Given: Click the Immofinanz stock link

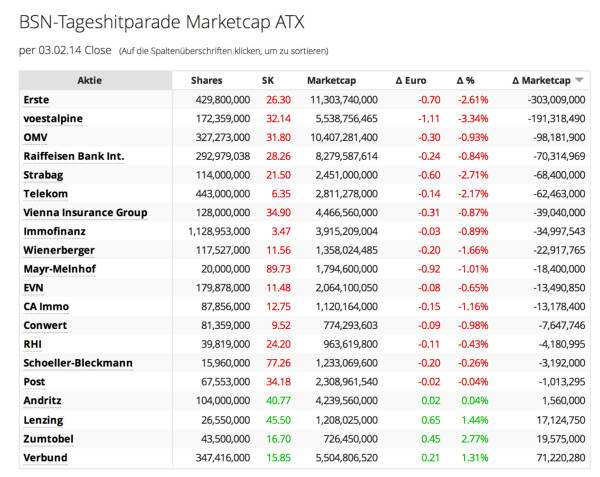Looking at the screenshot, I should point(55,231).
